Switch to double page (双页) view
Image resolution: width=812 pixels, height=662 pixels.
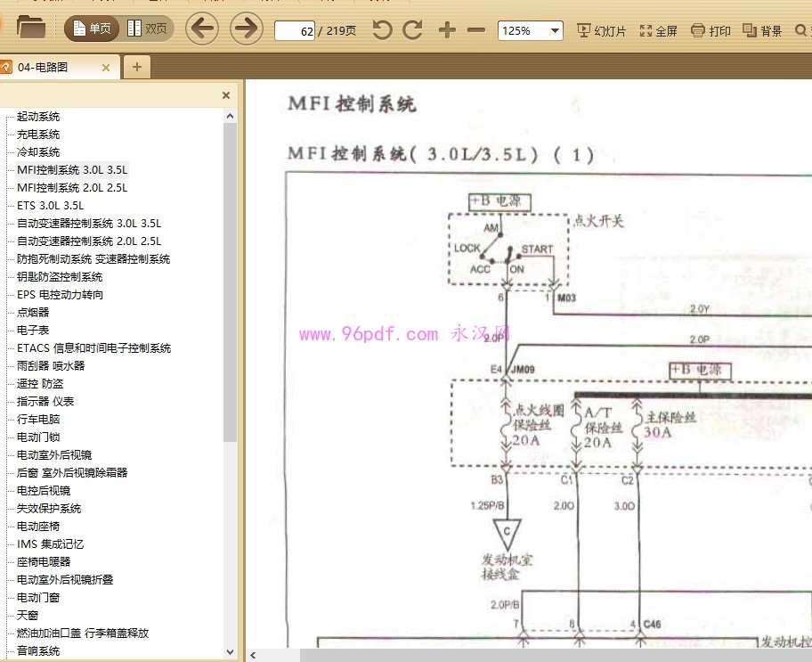point(147,29)
